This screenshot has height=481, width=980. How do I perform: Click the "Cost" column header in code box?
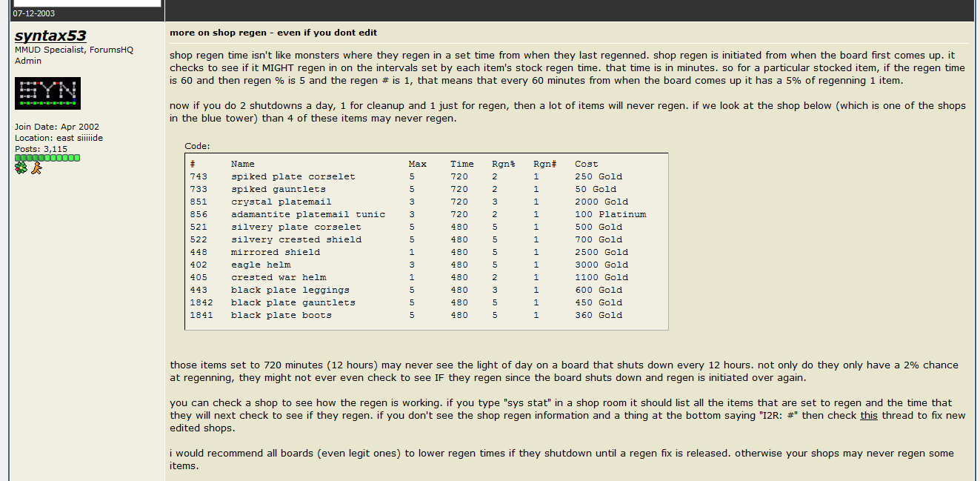[587, 164]
